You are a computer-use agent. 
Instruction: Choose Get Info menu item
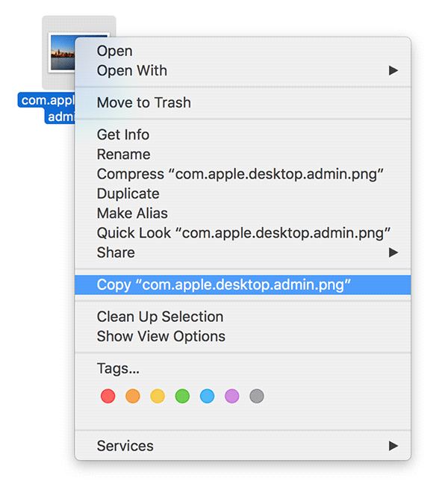pyautogui.click(x=123, y=134)
